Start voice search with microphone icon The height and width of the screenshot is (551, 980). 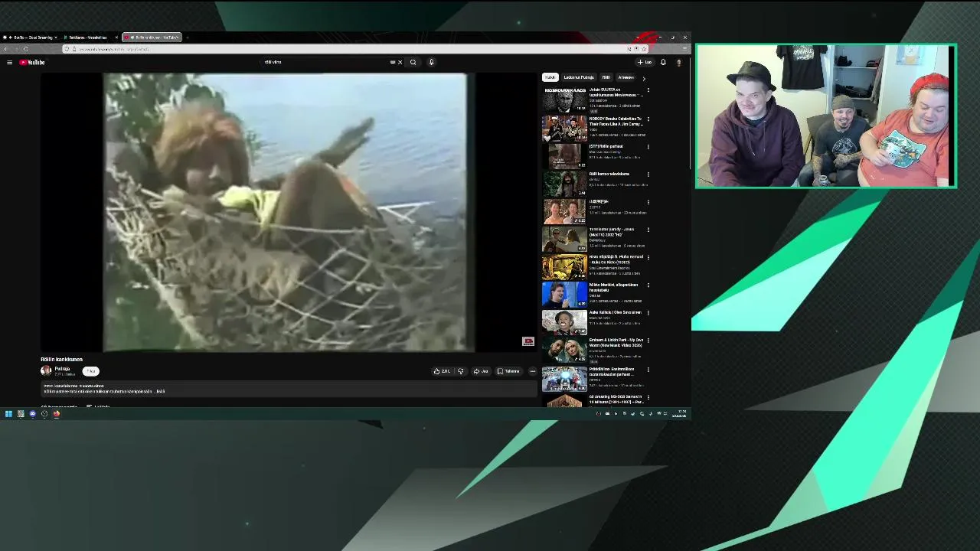point(431,62)
